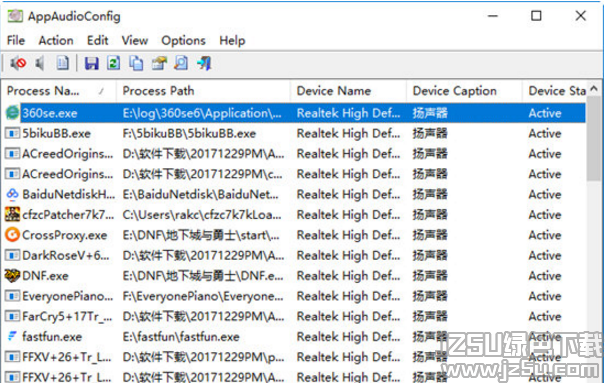Viewport: 605px width, 383px height.
Task: Click Realtek High Def... in the EveryonePiano... row
Action: [348, 296]
